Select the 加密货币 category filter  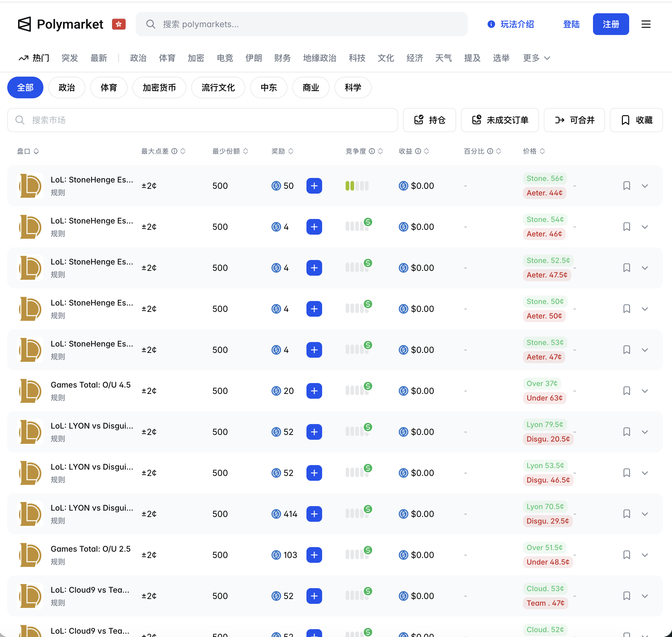coord(159,87)
